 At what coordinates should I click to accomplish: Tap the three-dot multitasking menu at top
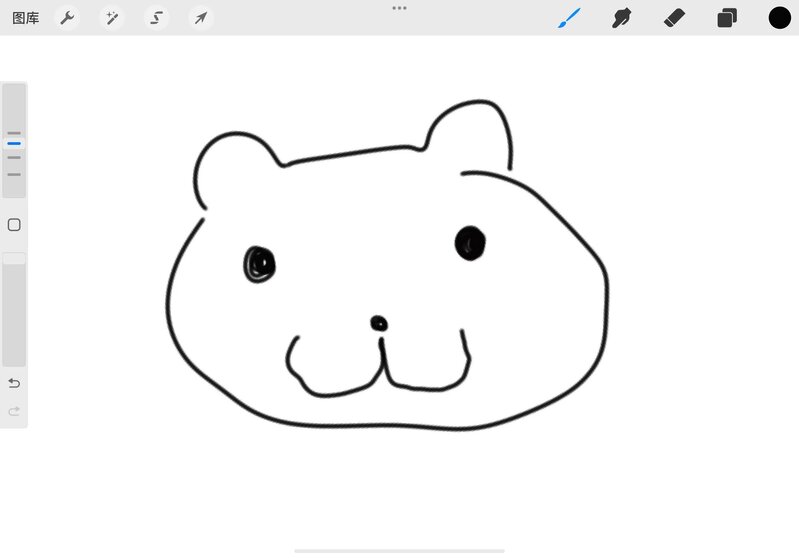click(400, 8)
